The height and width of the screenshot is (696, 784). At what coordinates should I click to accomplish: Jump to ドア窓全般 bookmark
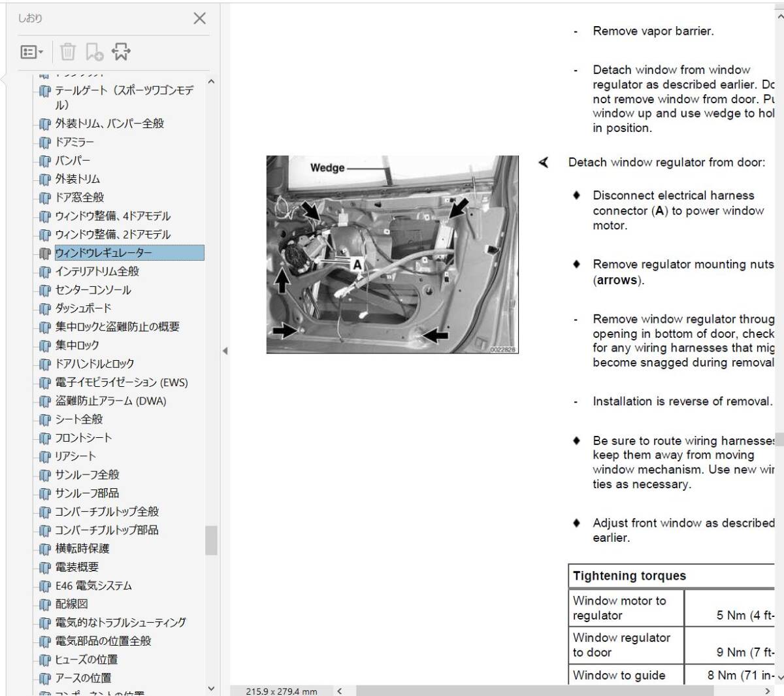[80, 197]
